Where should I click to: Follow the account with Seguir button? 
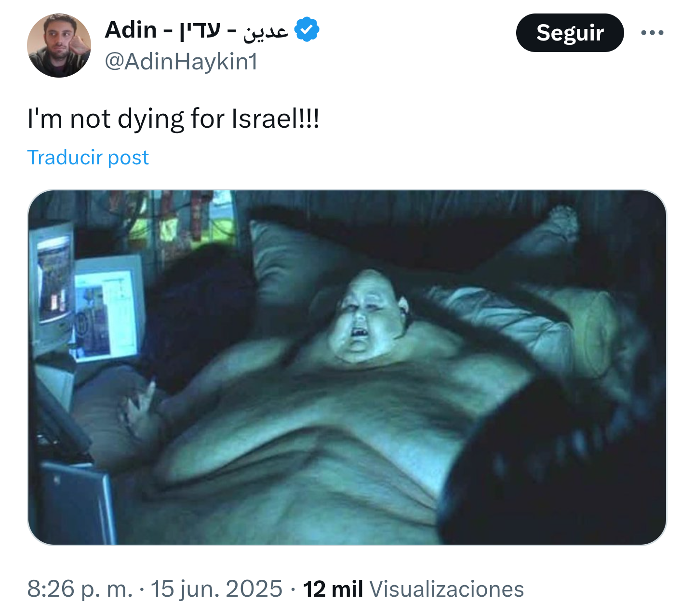coord(570,33)
